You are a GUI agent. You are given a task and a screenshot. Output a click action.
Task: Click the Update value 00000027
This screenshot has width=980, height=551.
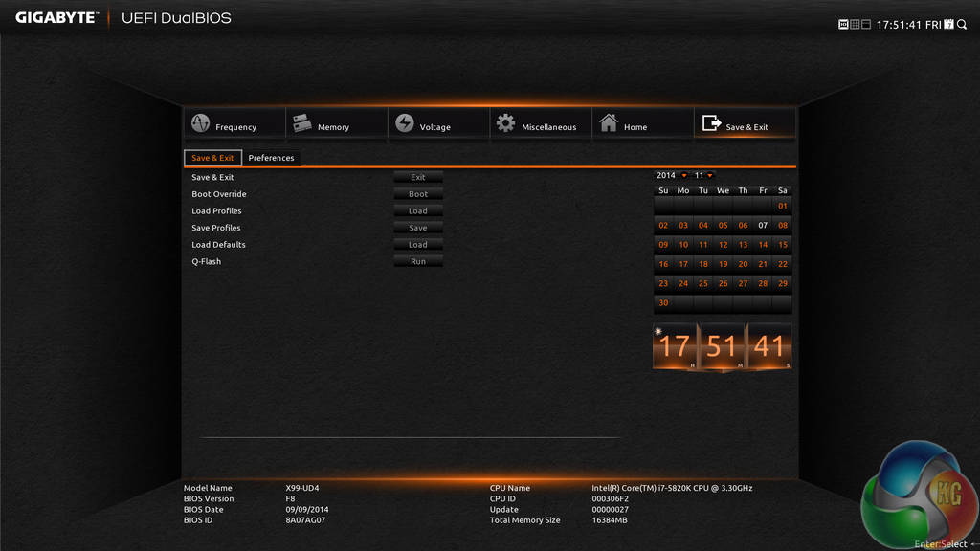(610, 509)
